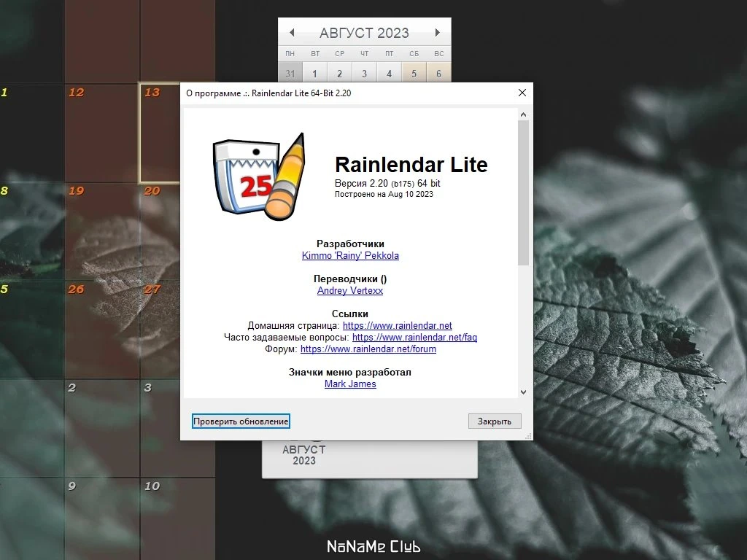Viewport: 747px width, 560px height.
Task: Open Mark James icon author link
Action: [x=350, y=384]
